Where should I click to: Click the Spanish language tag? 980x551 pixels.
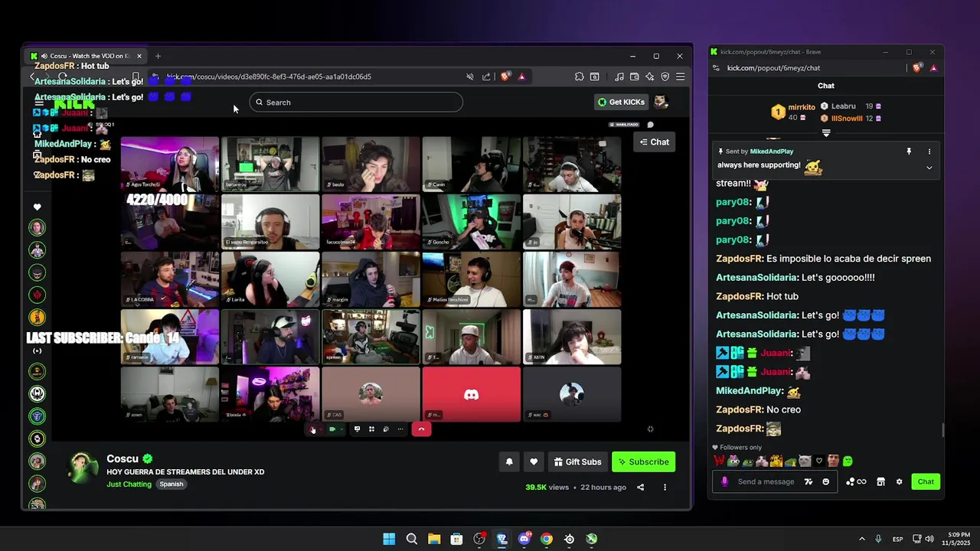click(x=171, y=484)
